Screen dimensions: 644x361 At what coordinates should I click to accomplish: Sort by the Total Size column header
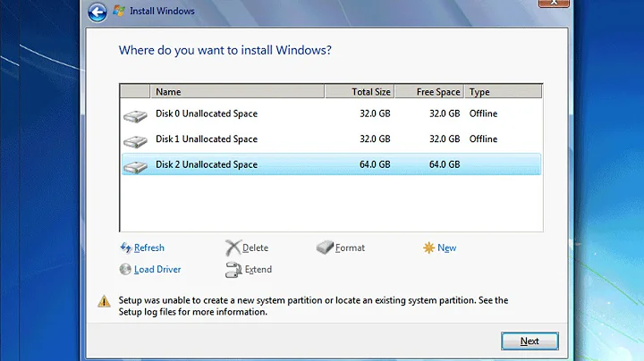(x=360, y=91)
